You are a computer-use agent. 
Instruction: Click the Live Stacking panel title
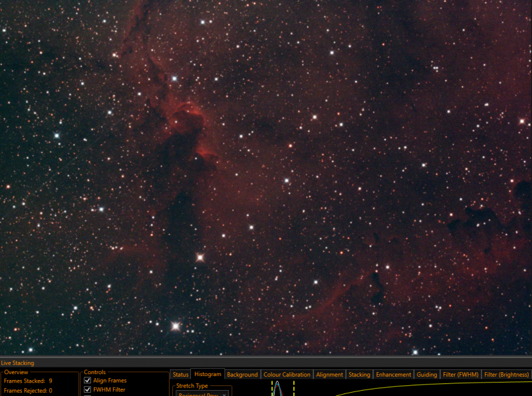(17, 363)
